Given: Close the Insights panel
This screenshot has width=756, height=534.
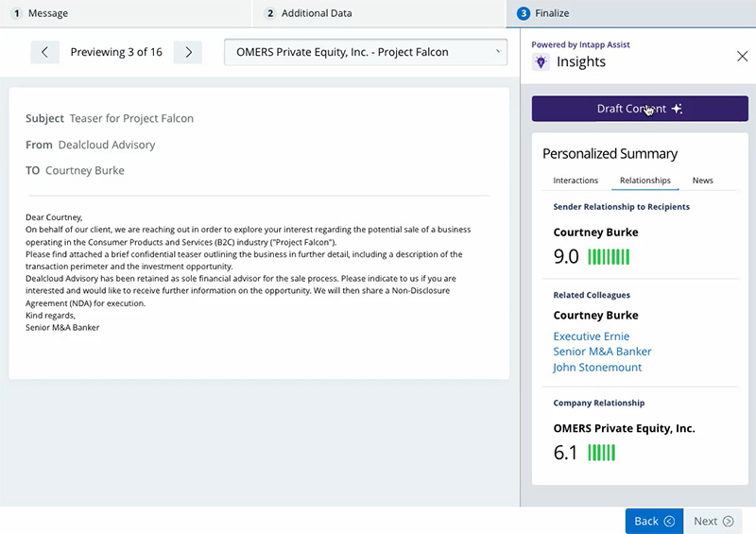Looking at the screenshot, I should (x=742, y=56).
